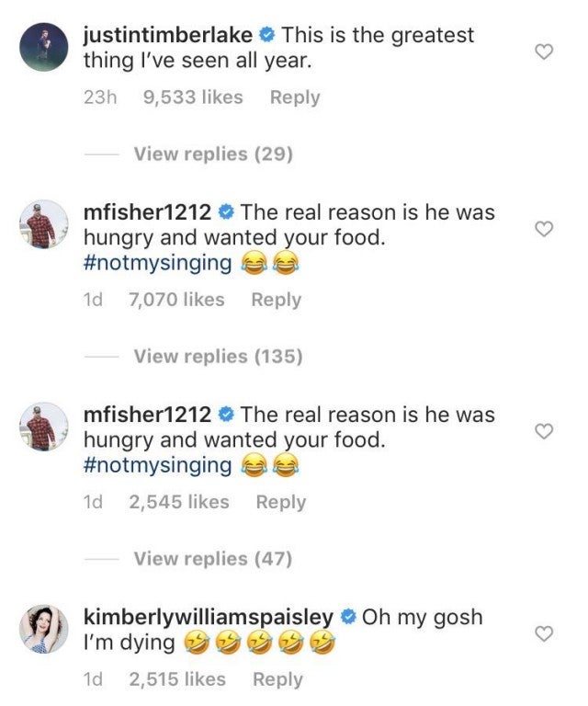
Task: Heart the mfisher1212 comment with 2,545 likes
Action: [543, 431]
